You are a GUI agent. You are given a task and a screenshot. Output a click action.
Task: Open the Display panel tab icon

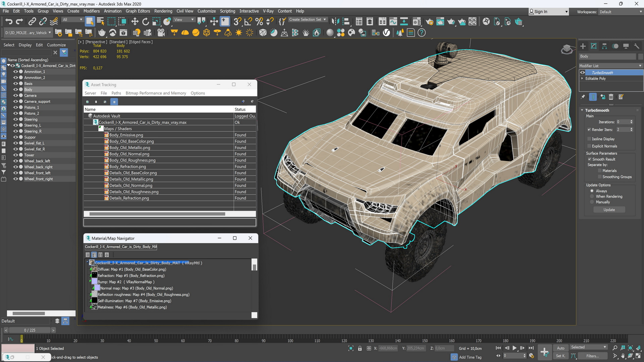(x=626, y=46)
